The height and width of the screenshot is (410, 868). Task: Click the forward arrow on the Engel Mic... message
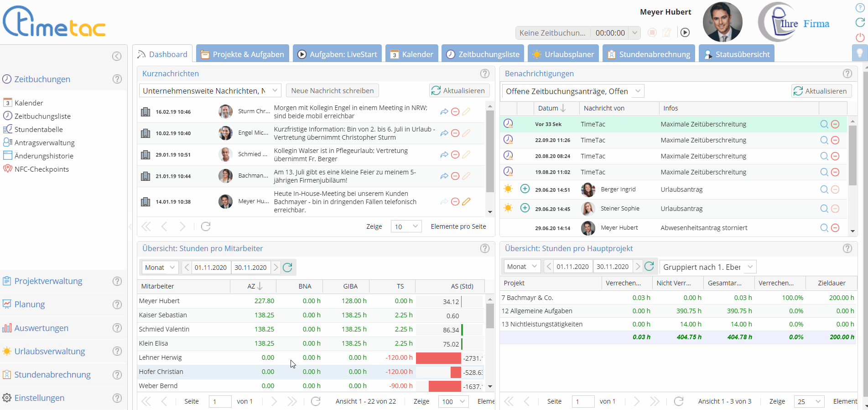[x=444, y=133]
